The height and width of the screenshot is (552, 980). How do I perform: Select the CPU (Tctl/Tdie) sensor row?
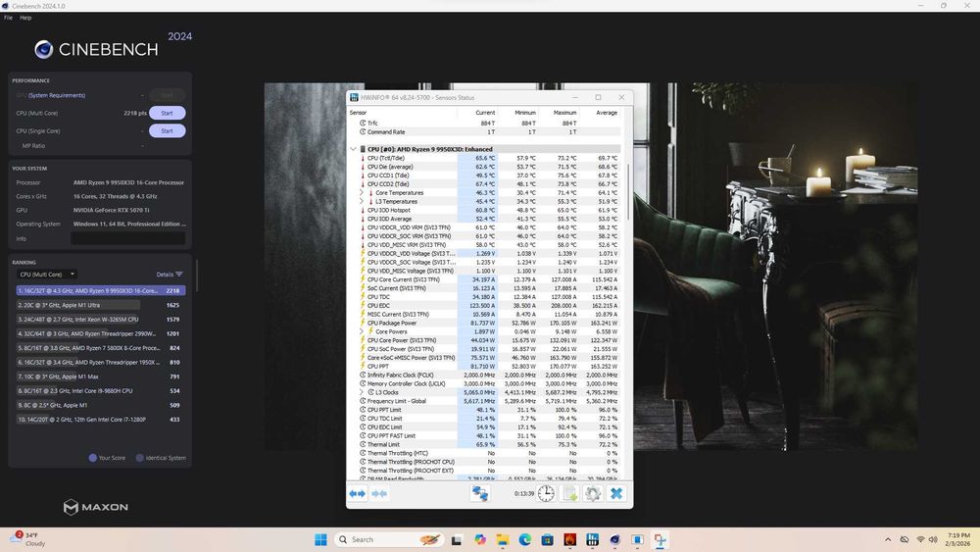[x=485, y=158]
